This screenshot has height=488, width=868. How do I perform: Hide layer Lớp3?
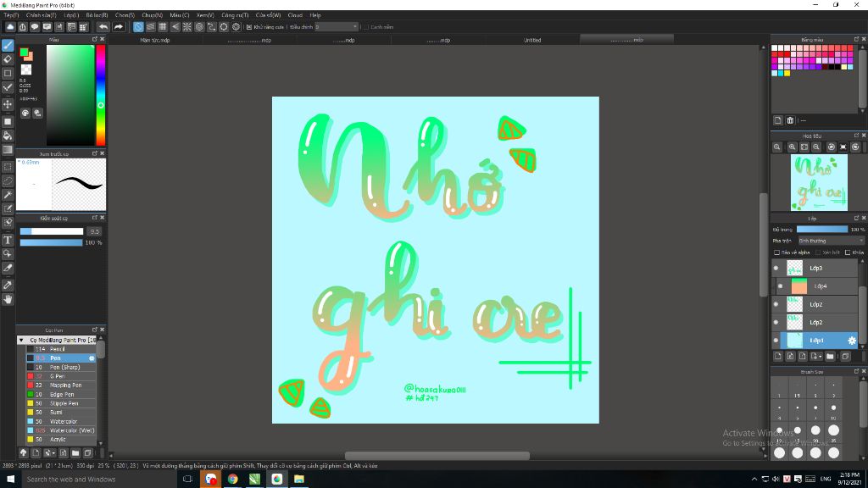tap(776, 268)
